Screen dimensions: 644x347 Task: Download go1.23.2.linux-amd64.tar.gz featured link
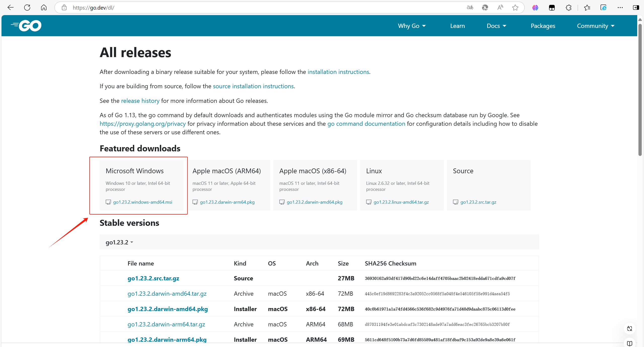tap(401, 202)
